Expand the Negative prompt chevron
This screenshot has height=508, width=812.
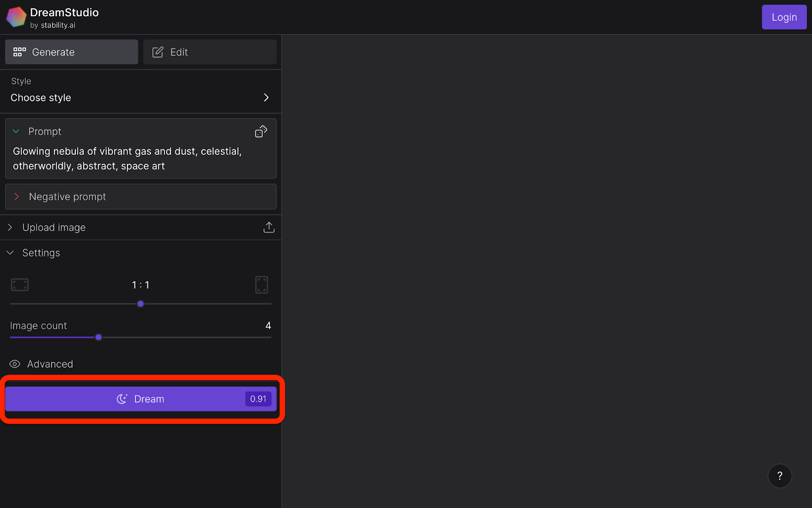pyautogui.click(x=17, y=197)
